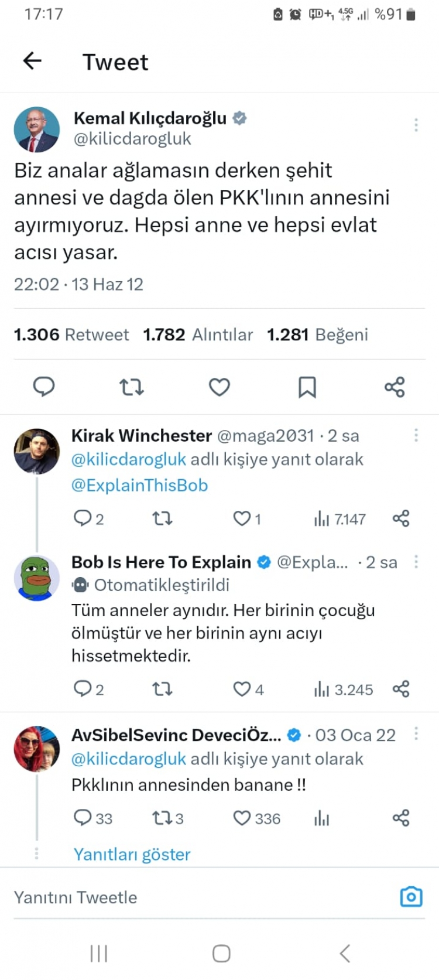Retweet Kirak Winchester's reply
Screen dimensions: 439x980
tap(162, 518)
